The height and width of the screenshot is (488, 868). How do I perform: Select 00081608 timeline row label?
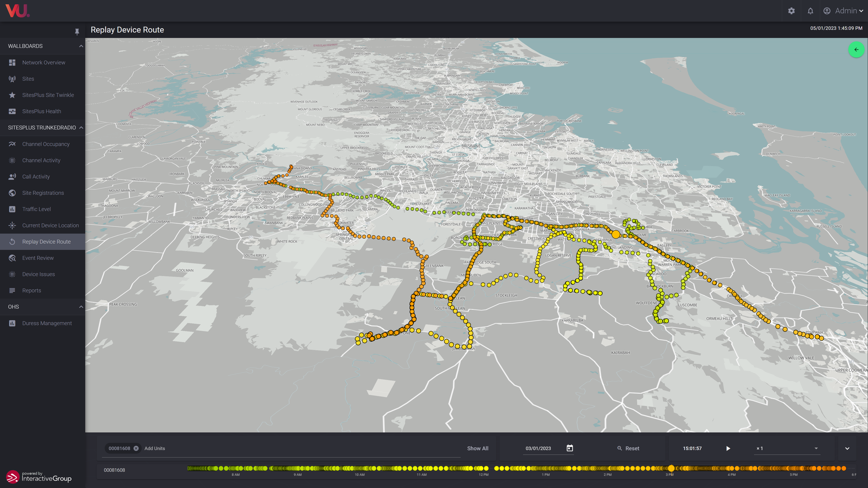click(114, 470)
